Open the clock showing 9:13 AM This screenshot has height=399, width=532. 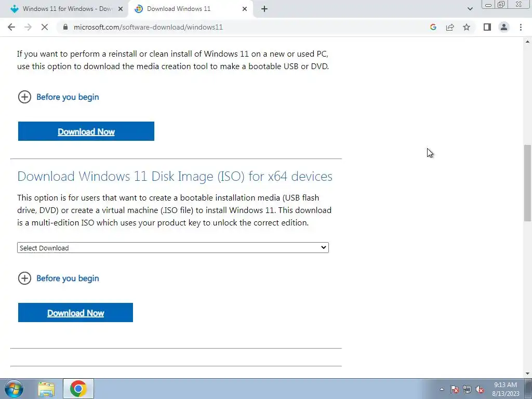tap(506, 389)
